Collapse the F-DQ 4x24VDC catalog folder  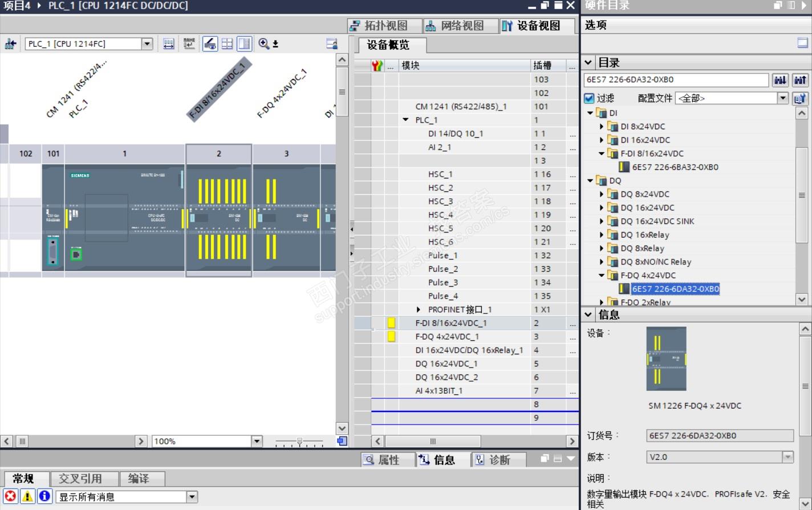[x=602, y=275]
